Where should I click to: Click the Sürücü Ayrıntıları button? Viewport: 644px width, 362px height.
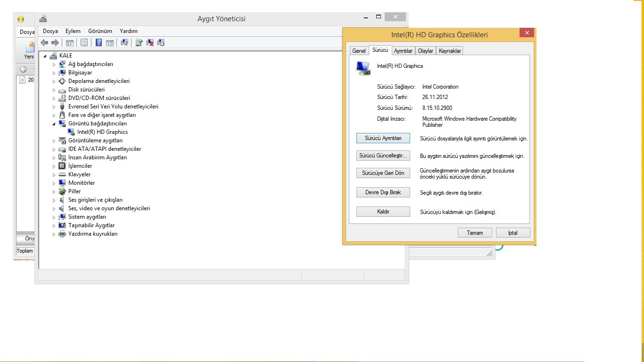383,138
